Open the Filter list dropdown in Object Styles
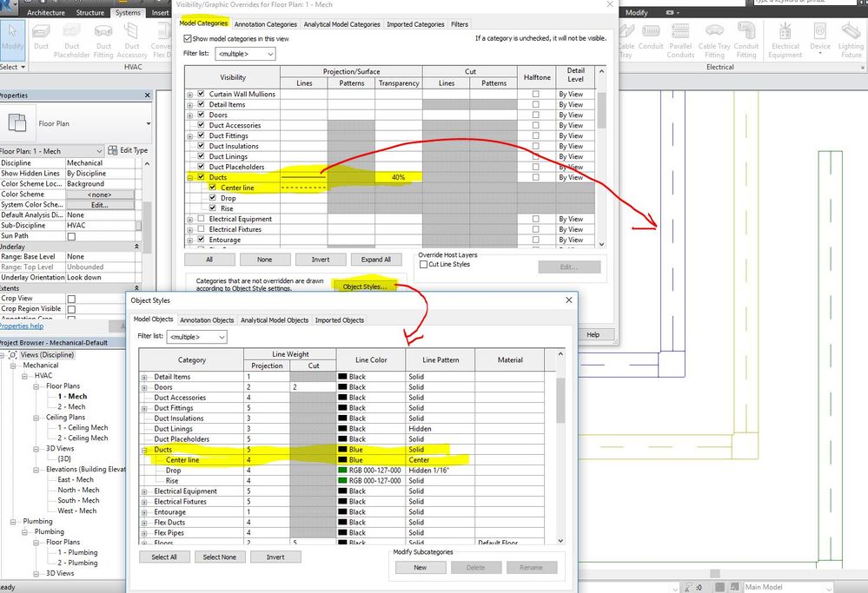868x593 pixels. pos(196,337)
